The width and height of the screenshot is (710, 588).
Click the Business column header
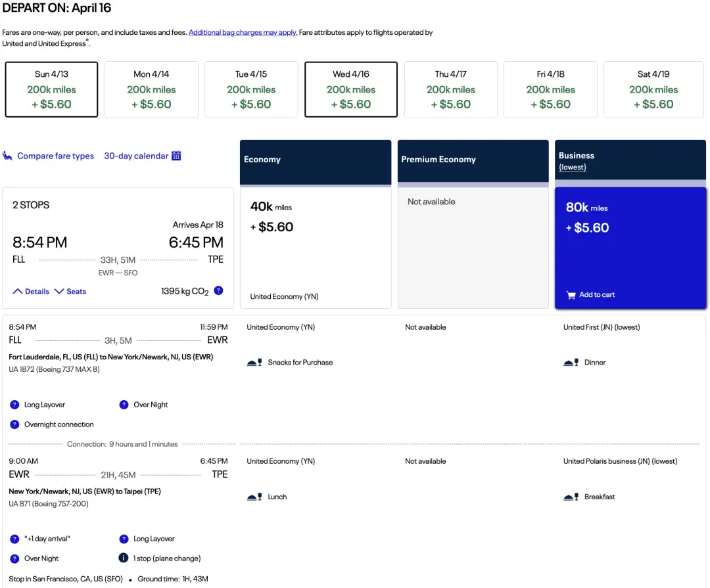(x=630, y=161)
